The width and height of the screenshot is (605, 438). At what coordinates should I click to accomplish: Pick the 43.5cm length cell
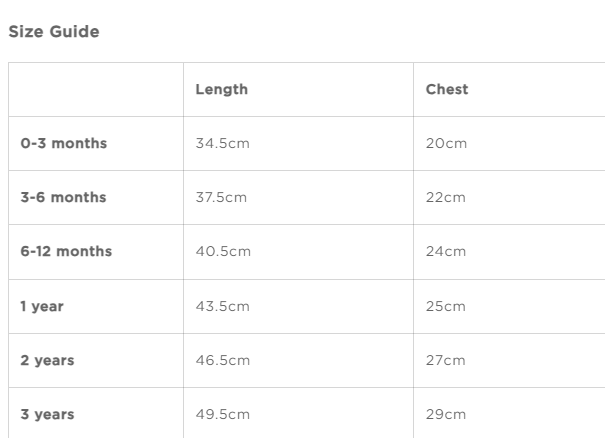(x=222, y=306)
